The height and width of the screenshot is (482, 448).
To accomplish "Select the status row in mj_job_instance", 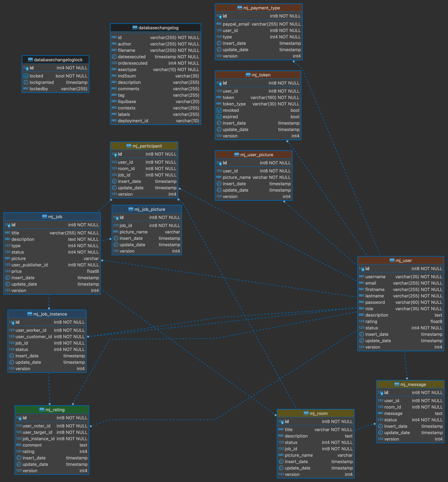I will 47,349.
